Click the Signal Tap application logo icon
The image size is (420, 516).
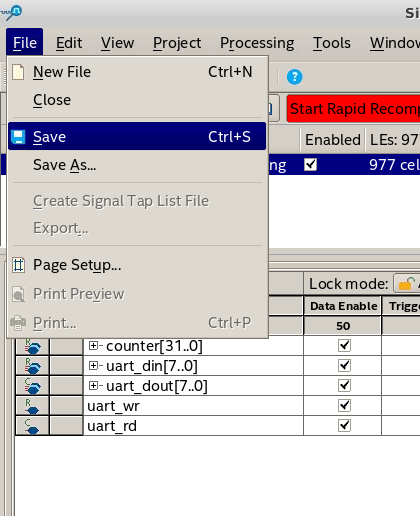click(x=12, y=12)
